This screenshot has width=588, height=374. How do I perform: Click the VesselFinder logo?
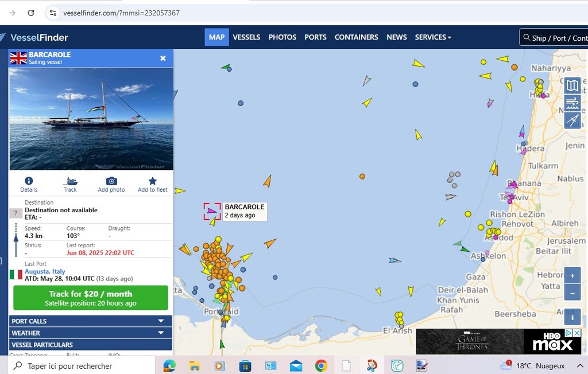pyautogui.click(x=34, y=37)
